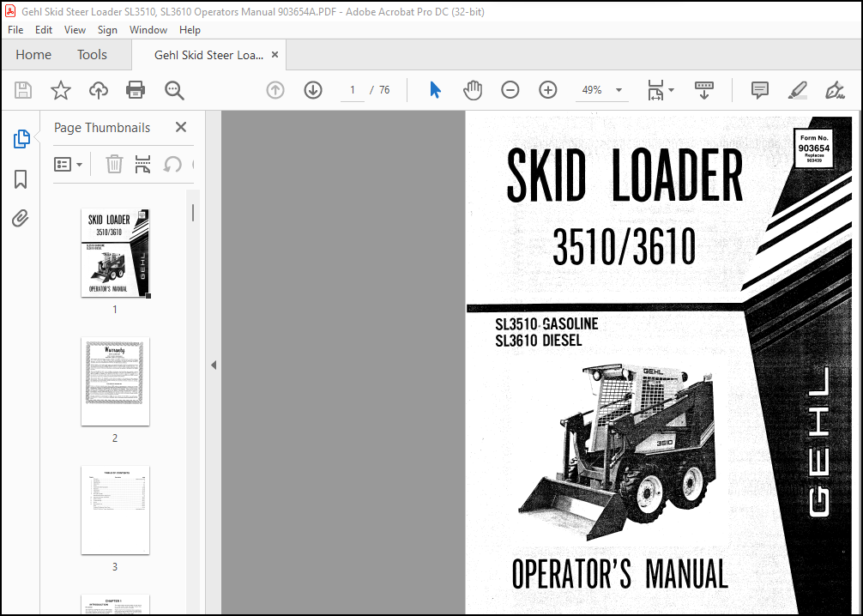Click the Save file icon

[22, 90]
